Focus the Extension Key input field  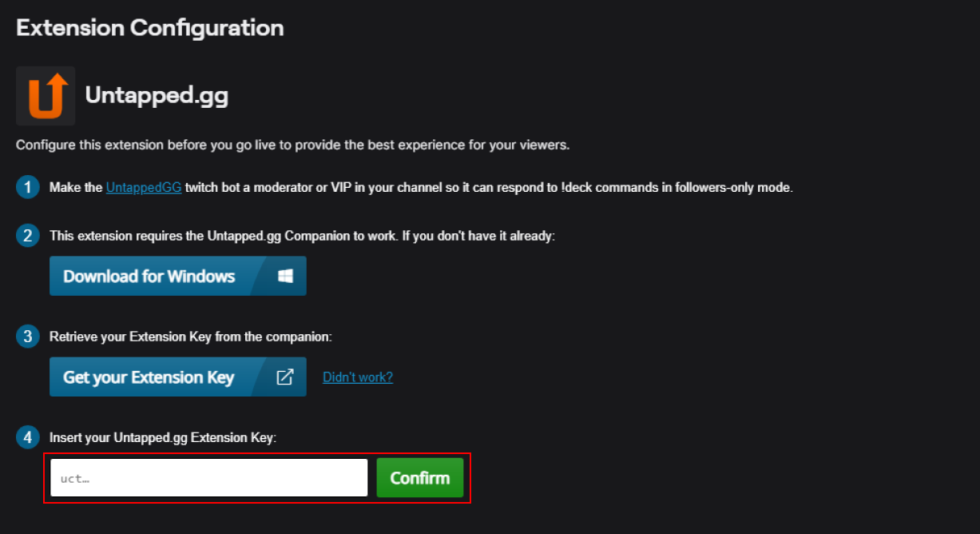tap(209, 478)
